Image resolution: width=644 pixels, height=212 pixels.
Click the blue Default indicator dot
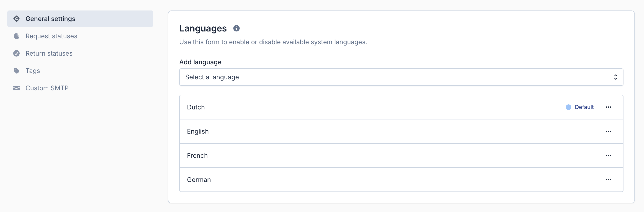[x=568, y=107]
